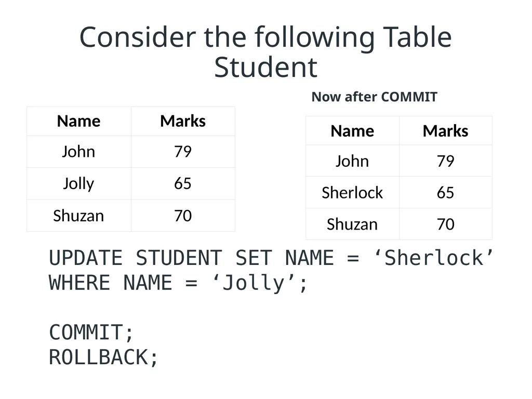Click the Name header in right table
Image resolution: width=532 pixels, height=399 pixels.
(x=353, y=131)
